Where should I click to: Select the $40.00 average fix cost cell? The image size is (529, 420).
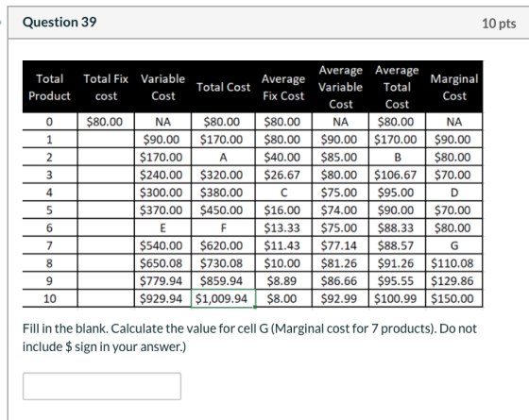pyautogui.click(x=284, y=157)
